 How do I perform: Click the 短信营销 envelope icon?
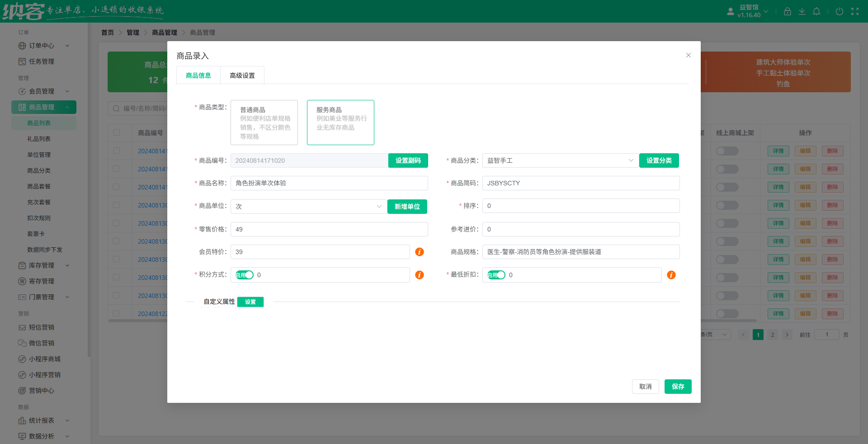[x=22, y=327]
